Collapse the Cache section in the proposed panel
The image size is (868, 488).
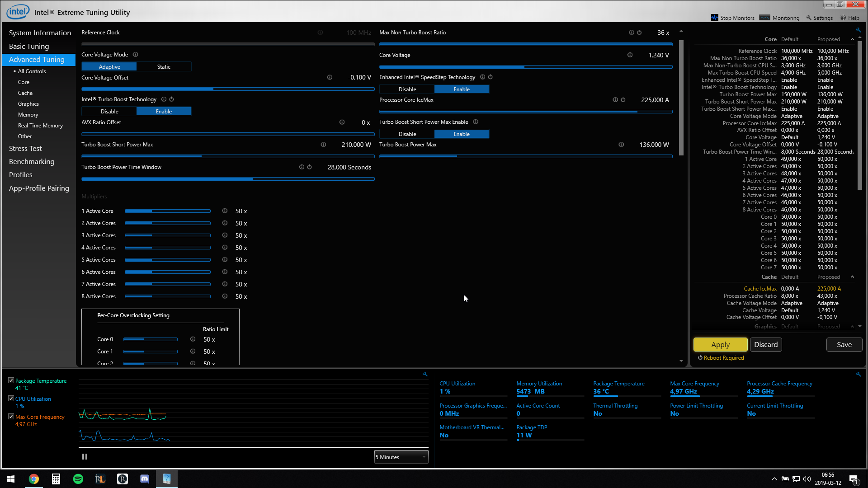pos(852,277)
